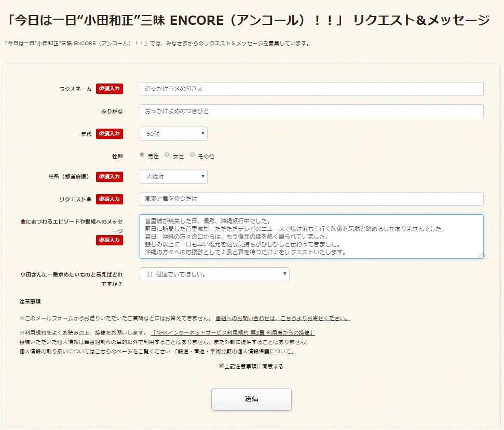Click the 年代 field label
Viewport: 504px width, 430px height.
pos(86,134)
